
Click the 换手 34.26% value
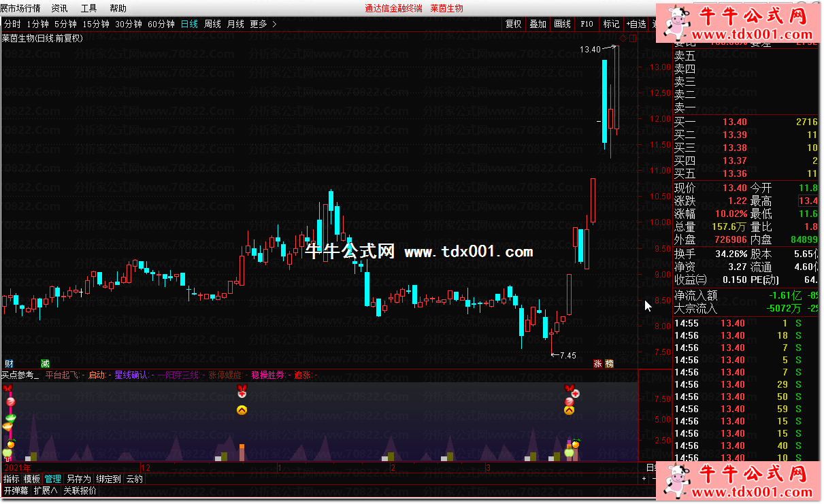(x=732, y=253)
